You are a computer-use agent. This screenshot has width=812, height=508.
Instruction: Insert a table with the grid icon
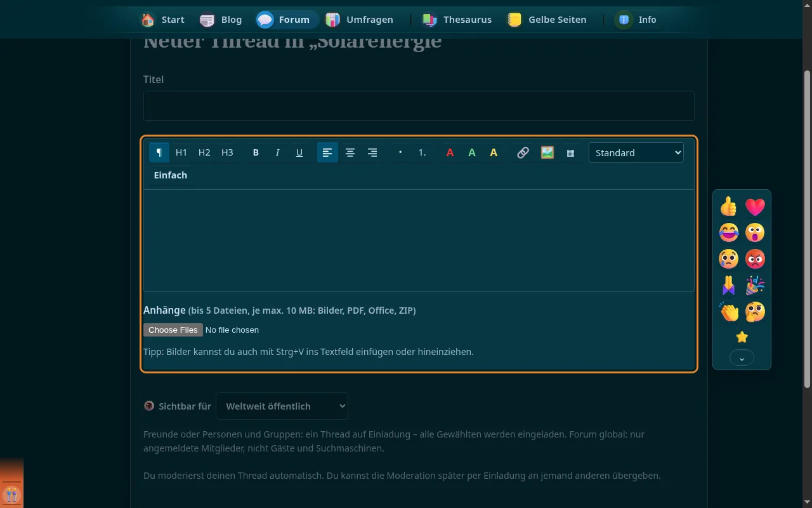click(570, 152)
